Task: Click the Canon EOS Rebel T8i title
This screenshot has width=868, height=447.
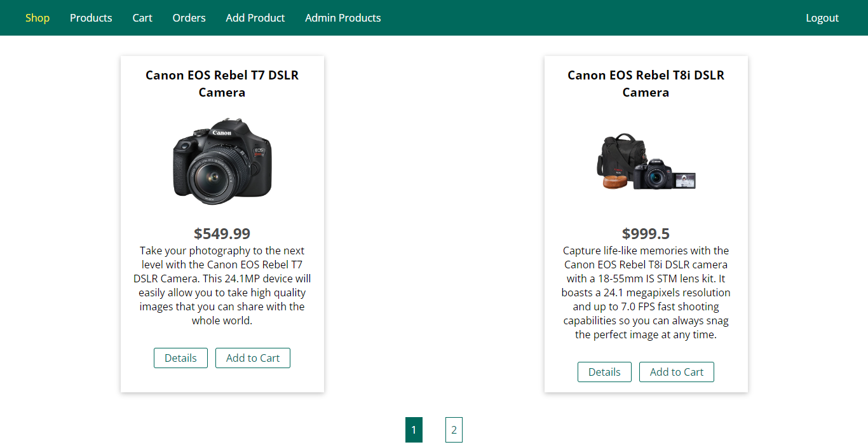Action: [646, 83]
